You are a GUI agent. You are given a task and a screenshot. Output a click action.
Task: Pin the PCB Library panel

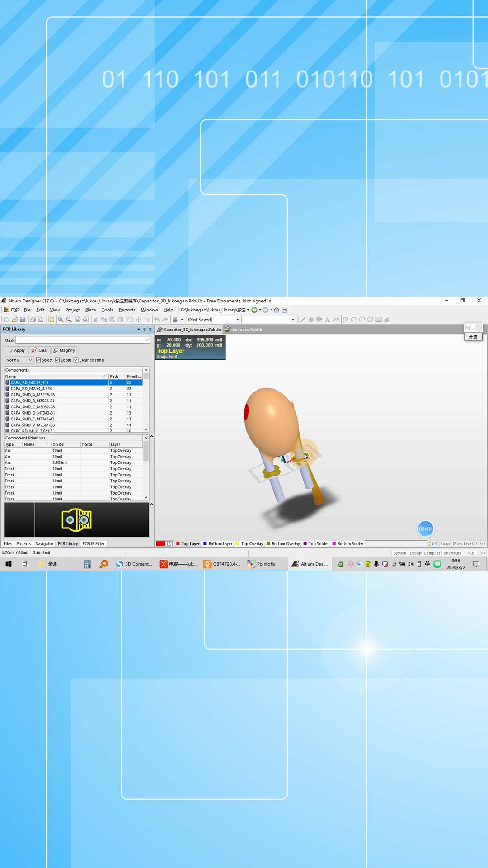point(145,329)
